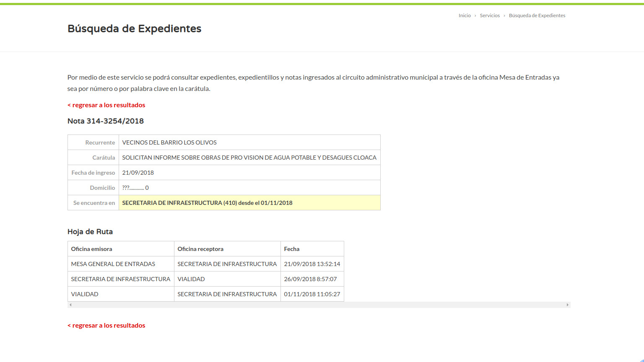Select the 'MESA GENERAL DE ENTRADAS' cell
The image size is (644, 362).
click(x=113, y=264)
